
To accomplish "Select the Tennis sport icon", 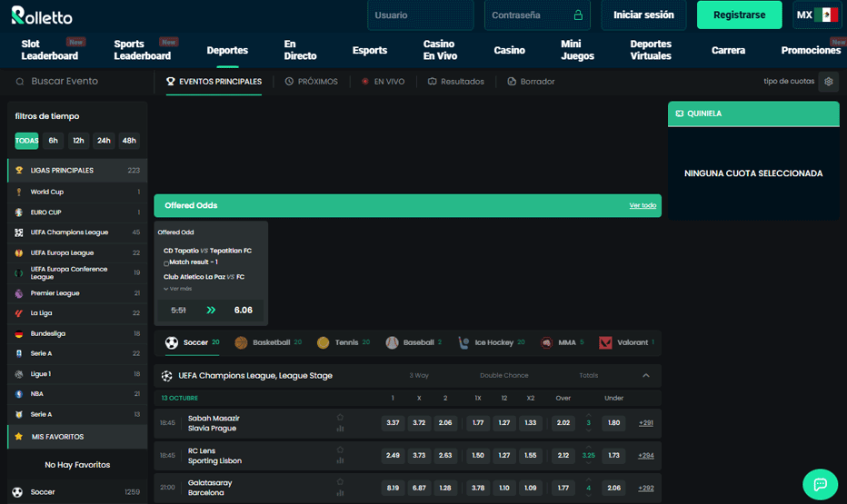I will pyautogui.click(x=323, y=342).
